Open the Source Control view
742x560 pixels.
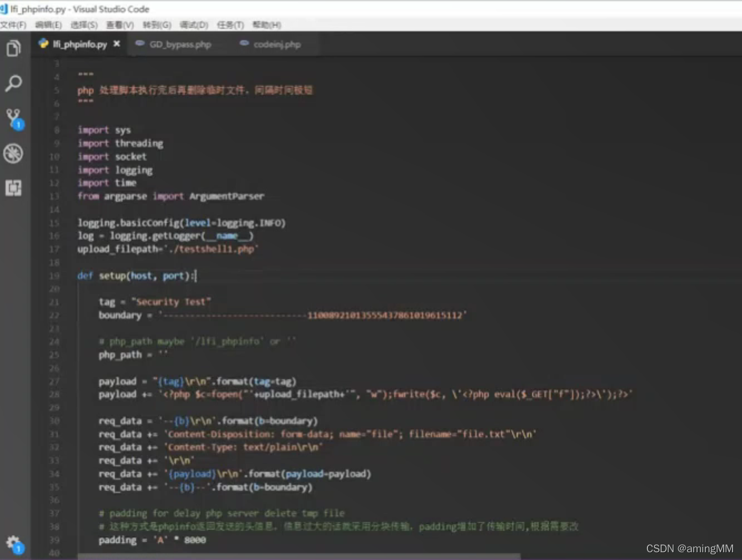[14, 118]
